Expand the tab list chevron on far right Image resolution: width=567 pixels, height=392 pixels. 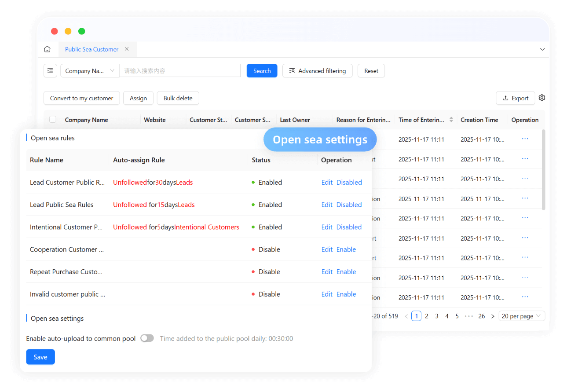pos(542,49)
